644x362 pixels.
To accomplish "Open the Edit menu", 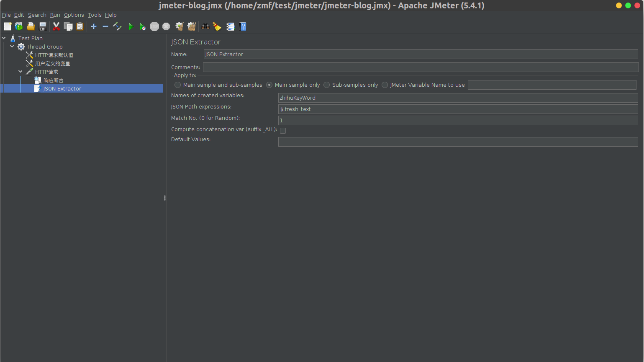I will click(19, 15).
